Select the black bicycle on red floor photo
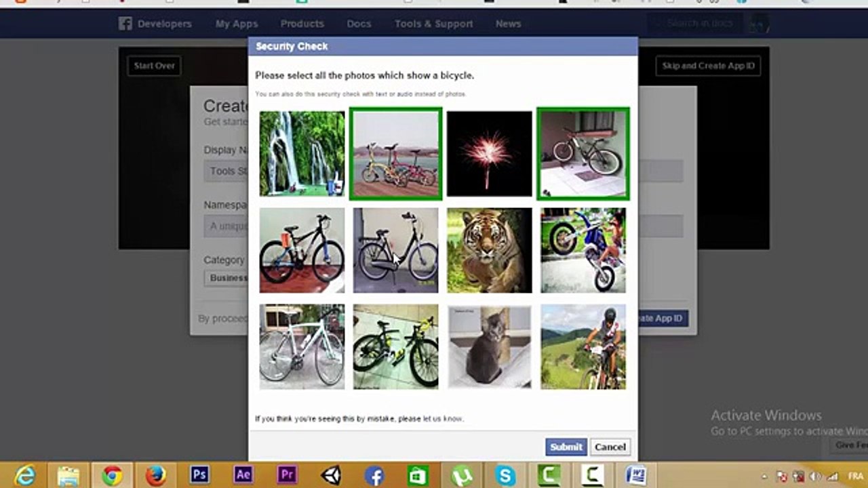 point(302,250)
